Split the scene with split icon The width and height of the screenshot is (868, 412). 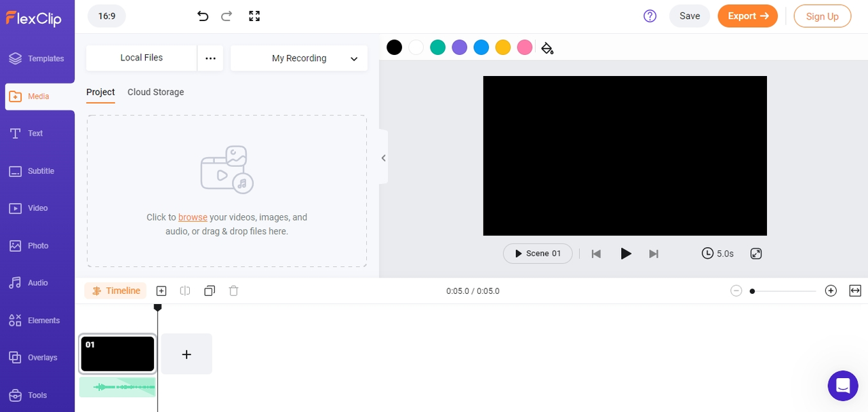pos(185,291)
